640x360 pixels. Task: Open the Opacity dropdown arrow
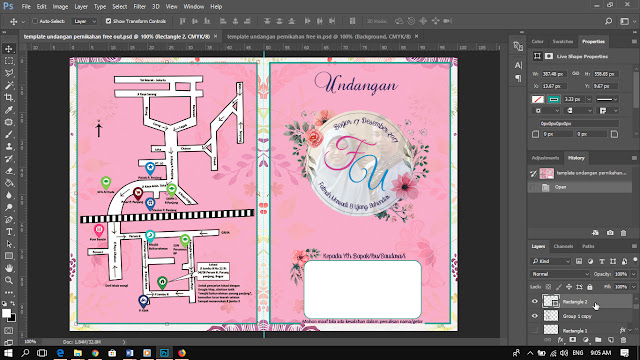pos(633,274)
